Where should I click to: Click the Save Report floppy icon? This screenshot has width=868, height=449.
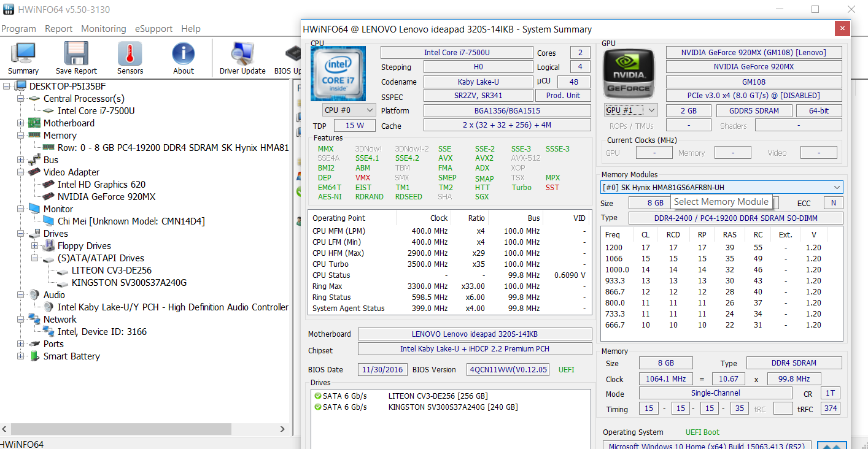76,58
